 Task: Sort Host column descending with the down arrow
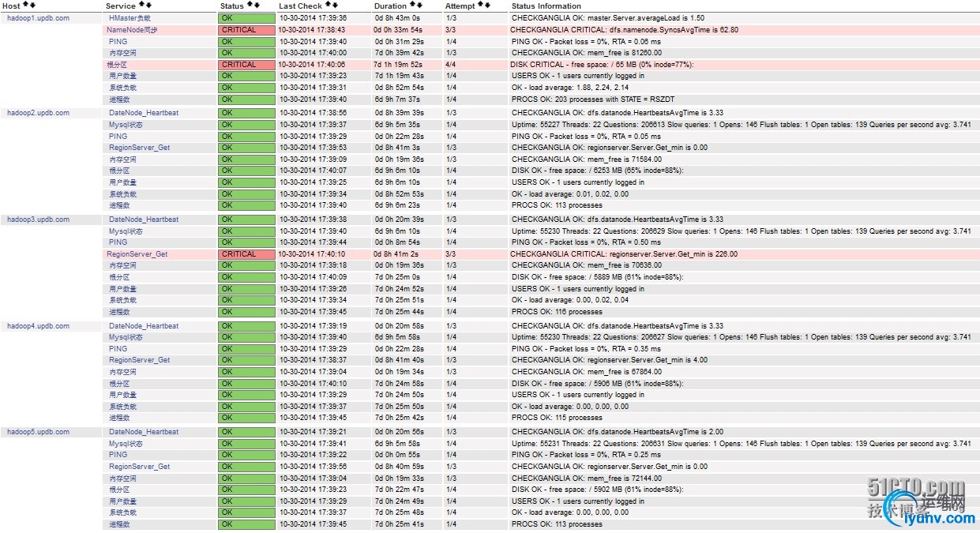(32, 5)
